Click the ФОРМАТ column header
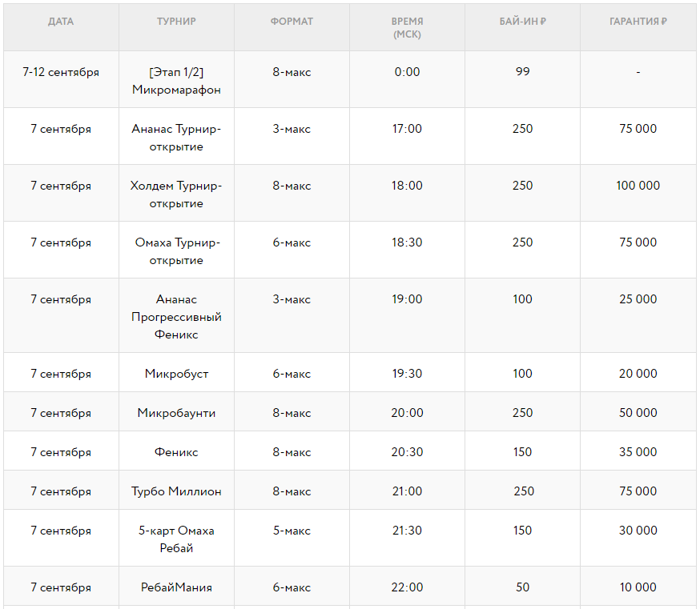700x609 pixels. click(292, 22)
